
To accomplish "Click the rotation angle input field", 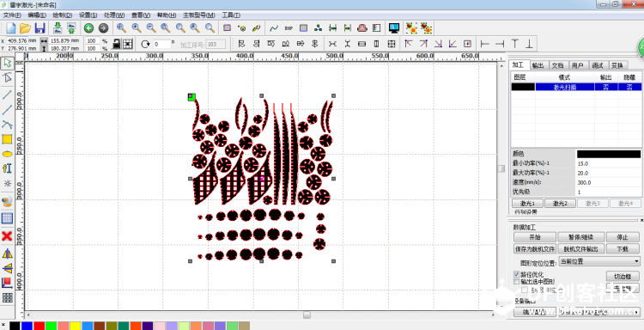I will [161, 44].
